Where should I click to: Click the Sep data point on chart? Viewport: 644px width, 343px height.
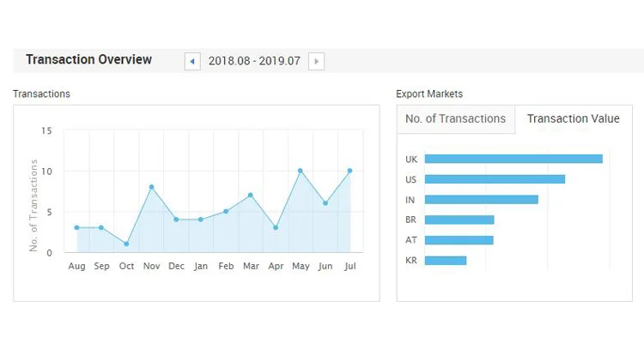tap(101, 228)
